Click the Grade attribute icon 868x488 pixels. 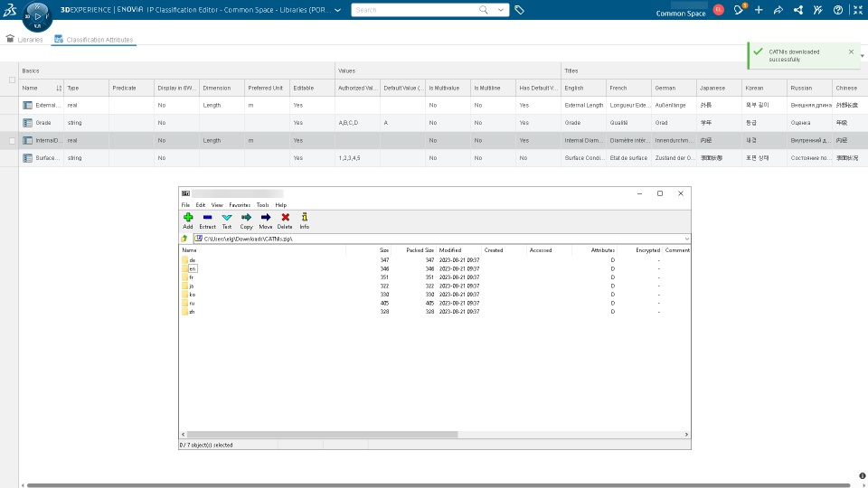27,123
